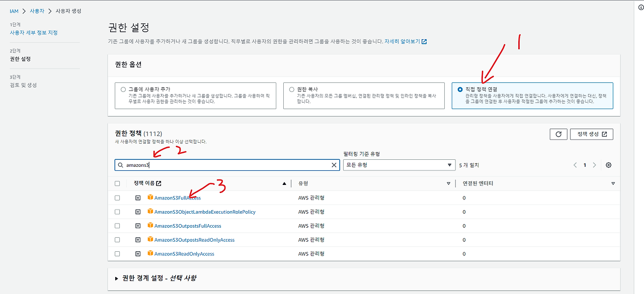Click the 정책 이름 column header
Viewport: 644px width, 294px height.
tap(144, 183)
